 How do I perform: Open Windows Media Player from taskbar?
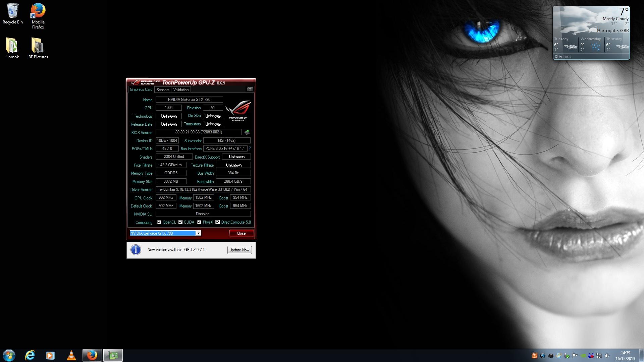50,355
